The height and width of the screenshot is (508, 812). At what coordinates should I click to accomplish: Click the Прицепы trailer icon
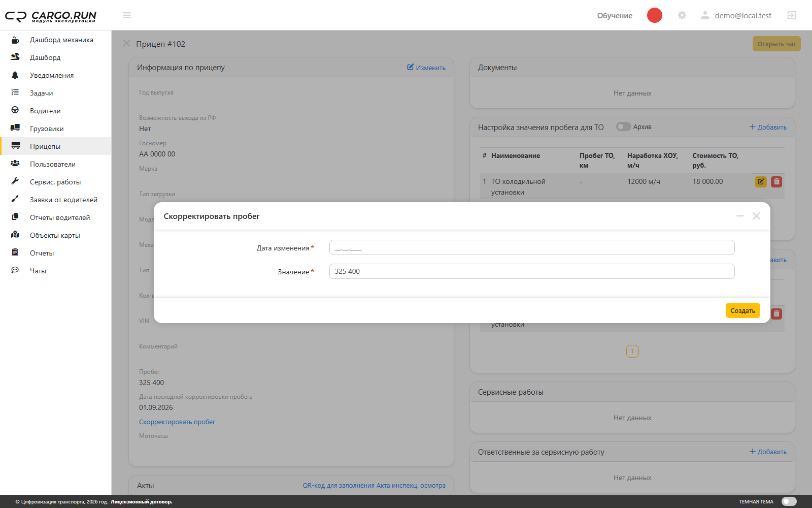(x=16, y=146)
